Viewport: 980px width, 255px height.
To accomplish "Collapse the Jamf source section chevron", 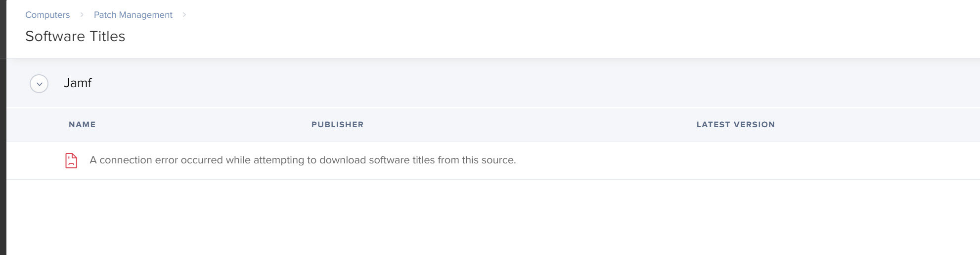I will tap(39, 84).
